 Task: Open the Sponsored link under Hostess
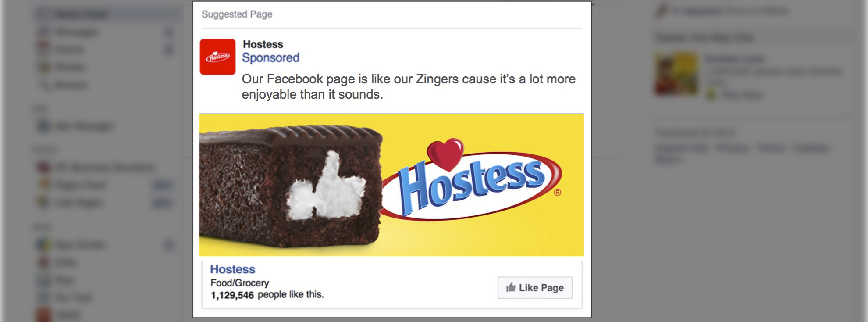pyautogui.click(x=270, y=58)
